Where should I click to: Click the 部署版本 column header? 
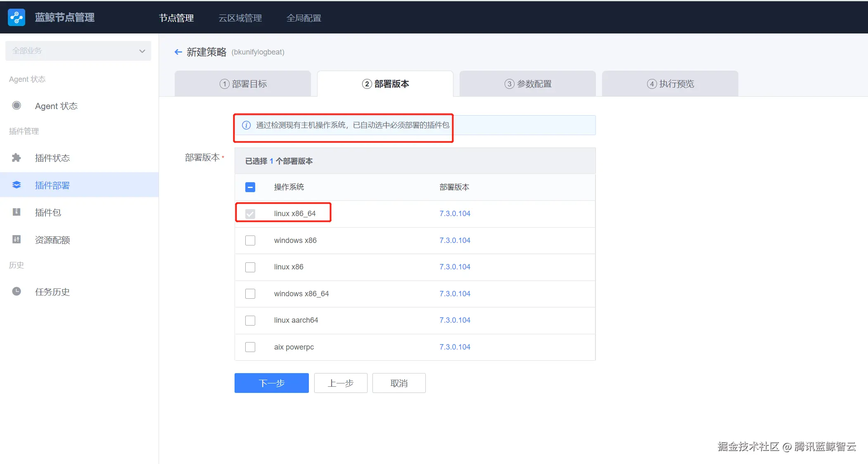click(454, 187)
